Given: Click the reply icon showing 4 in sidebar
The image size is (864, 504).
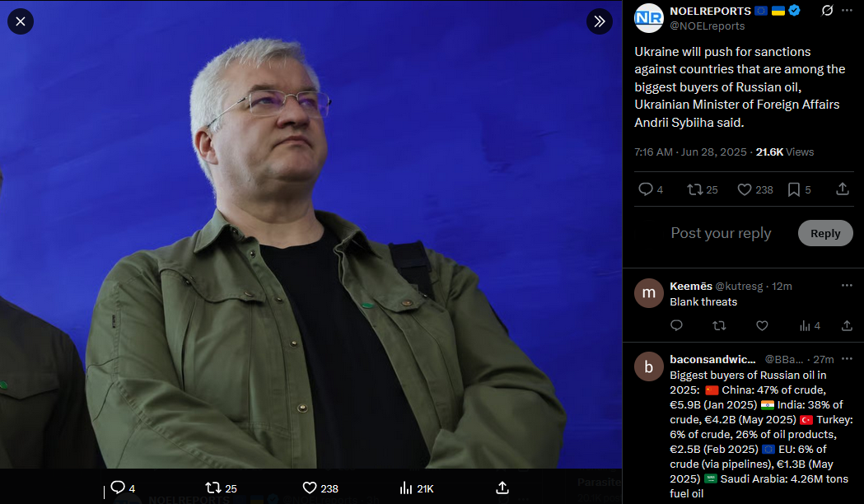Looking at the screenshot, I should [650, 189].
